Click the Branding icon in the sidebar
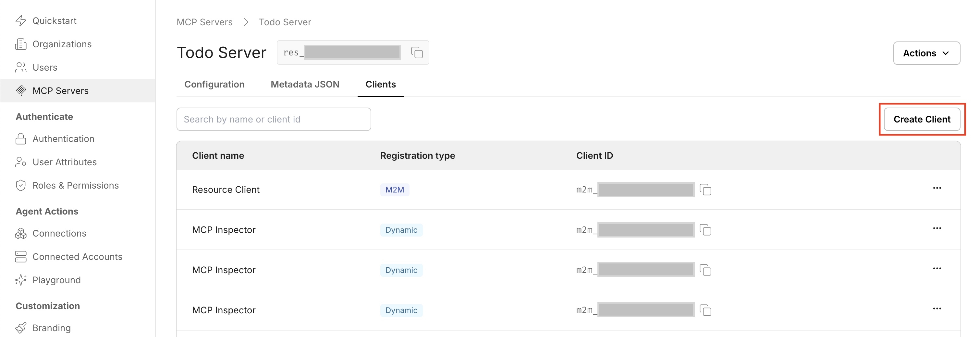The height and width of the screenshot is (337, 980). 21,328
